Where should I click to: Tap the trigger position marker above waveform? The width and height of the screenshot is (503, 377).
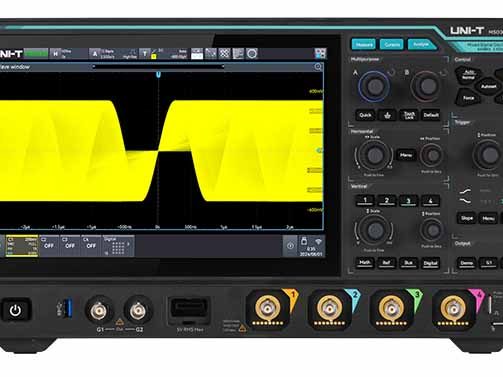click(158, 74)
